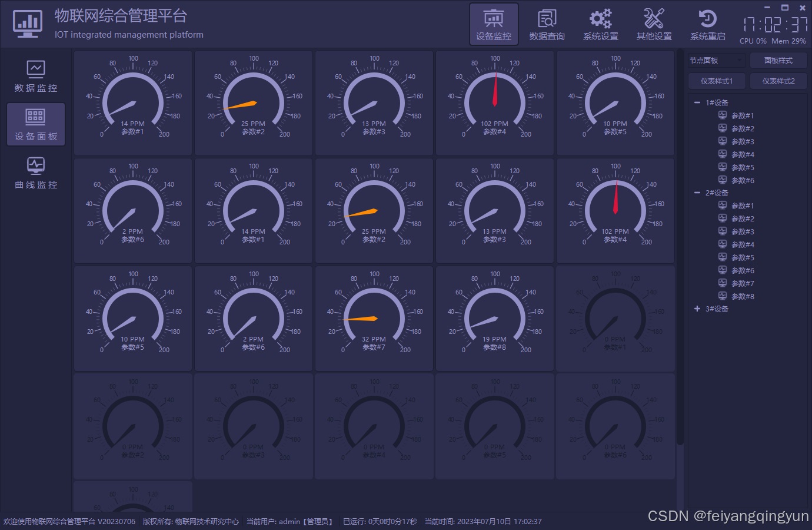Select the dimmed 0 PPM 参数#5 gauge
Image resolution: width=812 pixels, height=530 pixels.
[x=495, y=426]
